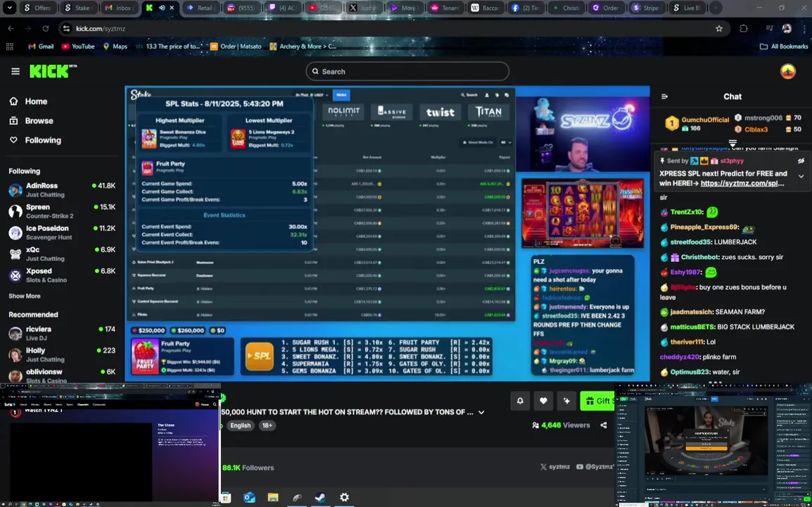
Task: Open the Kick hamburger sidebar menu
Action: coord(15,71)
